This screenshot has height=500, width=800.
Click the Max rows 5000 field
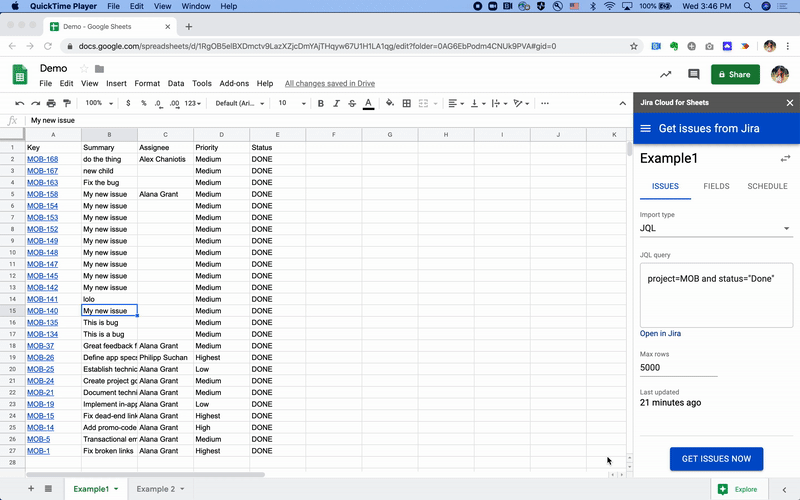(679, 368)
